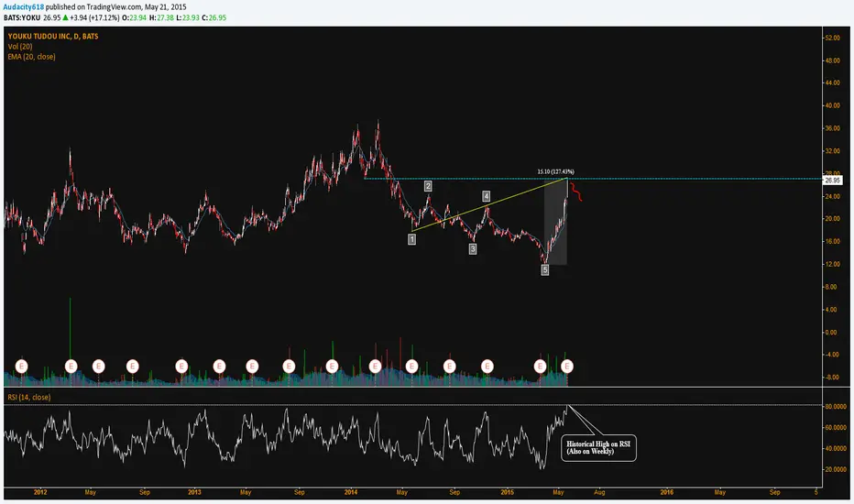Select the cyan dashed horizontal price line
Viewport: 854px width, 504px height.
click(x=593, y=179)
